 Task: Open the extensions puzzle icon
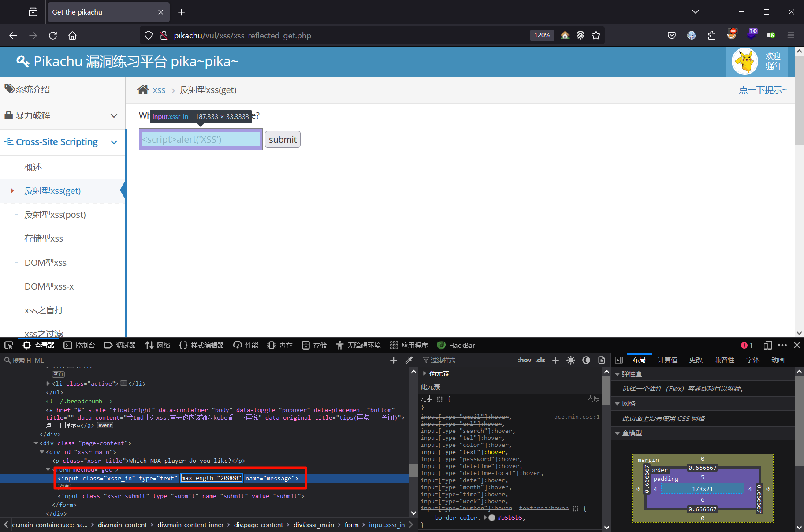[x=711, y=35]
